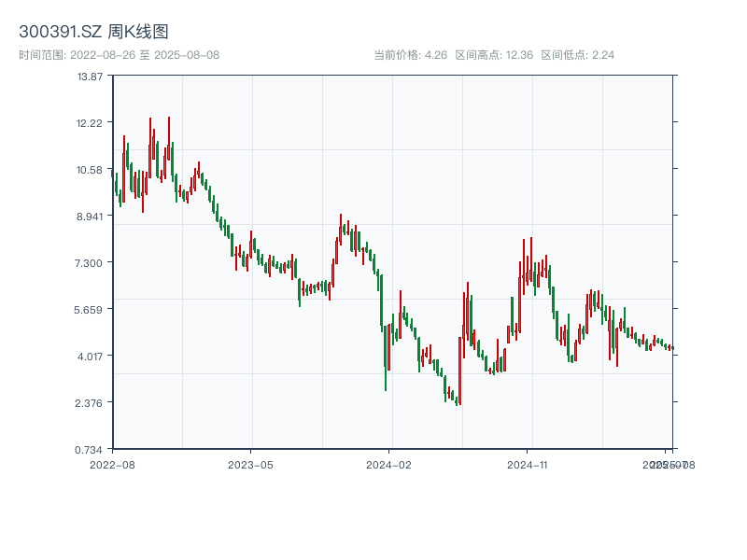Click the 当前价格 4.26 label
This screenshot has width=747, height=560.
pyautogui.click(x=410, y=55)
